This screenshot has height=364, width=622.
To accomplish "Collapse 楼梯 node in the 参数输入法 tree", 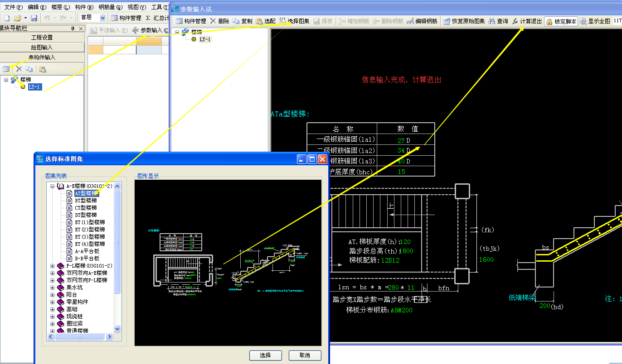I will [176, 32].
